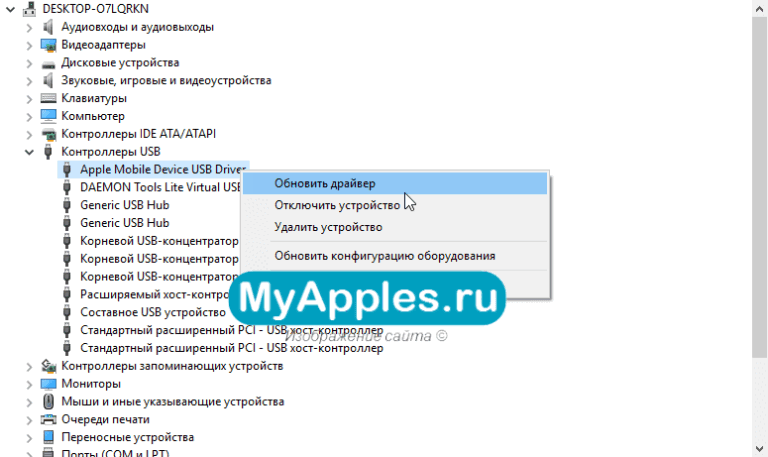Expand the Очереди печати category
768x457 pixels.
[29, 420]
